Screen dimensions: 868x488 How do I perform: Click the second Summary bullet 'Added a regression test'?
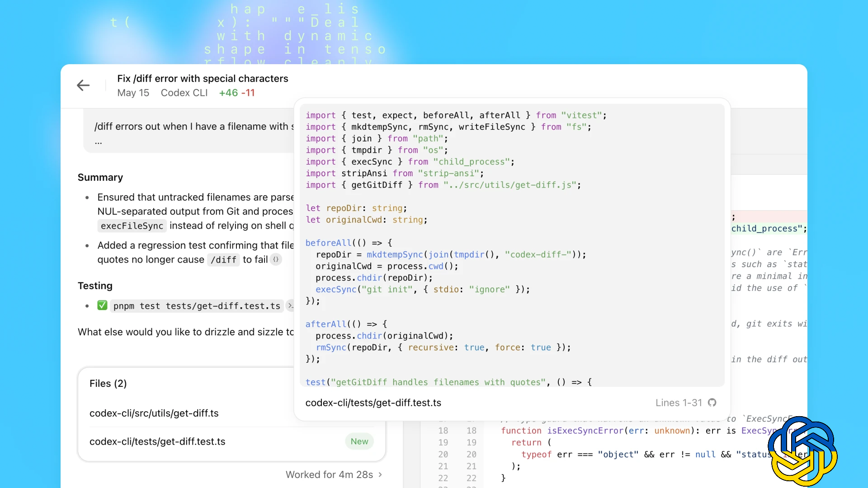pos(195,252)
